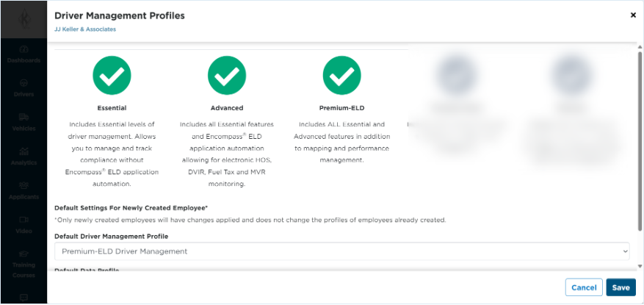Open the Drivers sidebar icon
The width and height of the screenshot is (644, 305).
(x=23, y=84)
